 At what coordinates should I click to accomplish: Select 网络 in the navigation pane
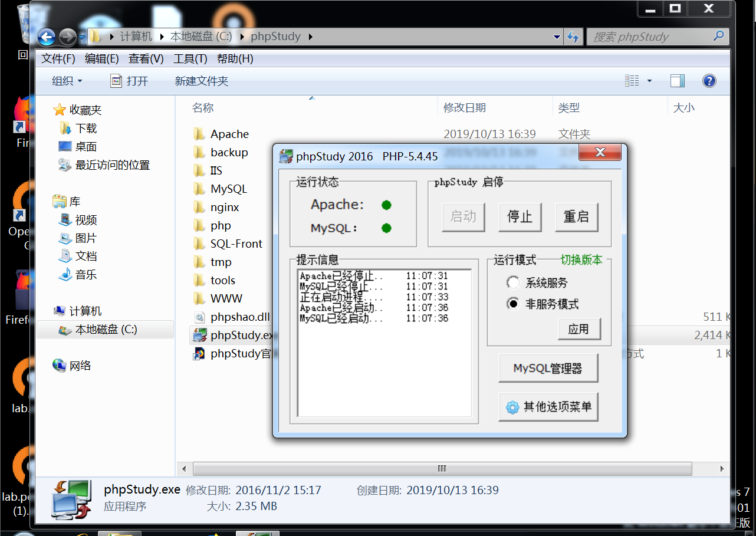[80, 366]
